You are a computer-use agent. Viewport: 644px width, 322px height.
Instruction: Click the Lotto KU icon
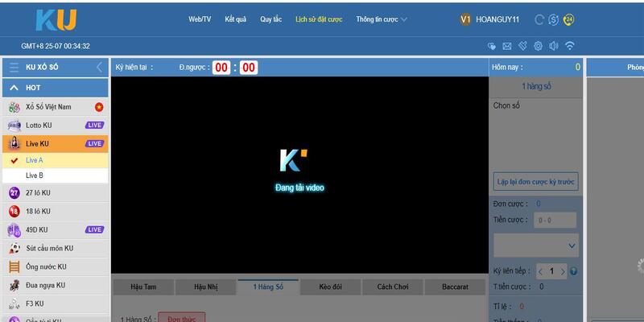pyautogui.click(x=14, y=126)
